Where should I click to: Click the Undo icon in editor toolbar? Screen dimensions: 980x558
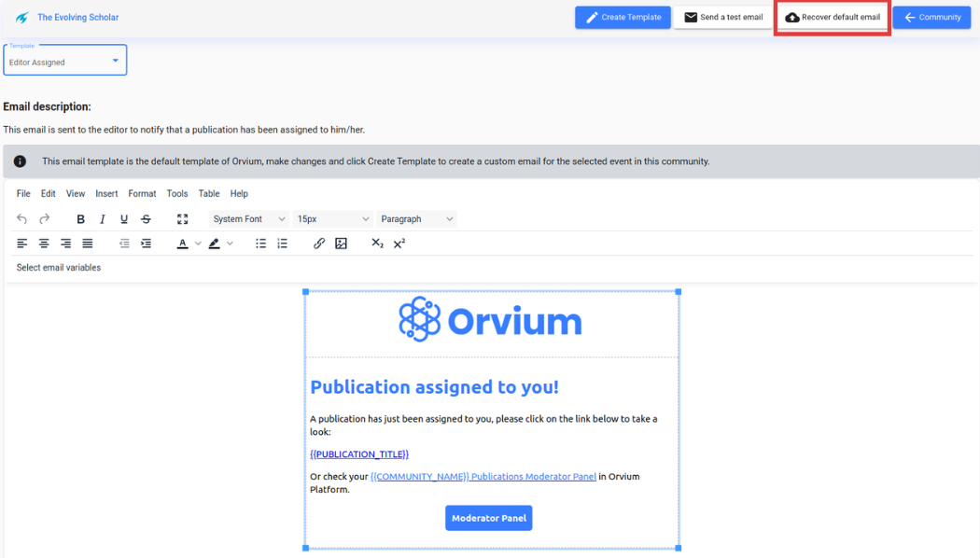coord(21,218)
